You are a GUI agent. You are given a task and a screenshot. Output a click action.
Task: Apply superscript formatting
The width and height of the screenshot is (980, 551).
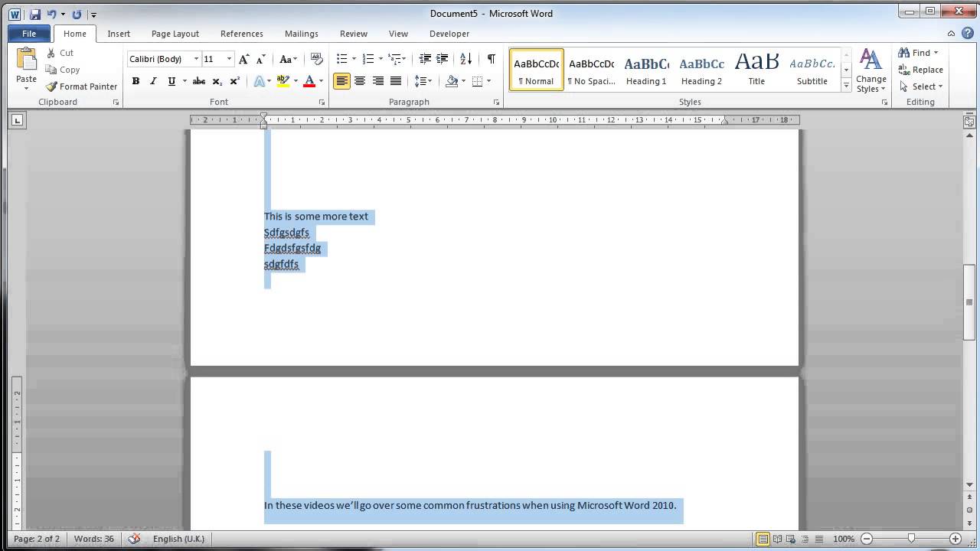tap(234, 81)
